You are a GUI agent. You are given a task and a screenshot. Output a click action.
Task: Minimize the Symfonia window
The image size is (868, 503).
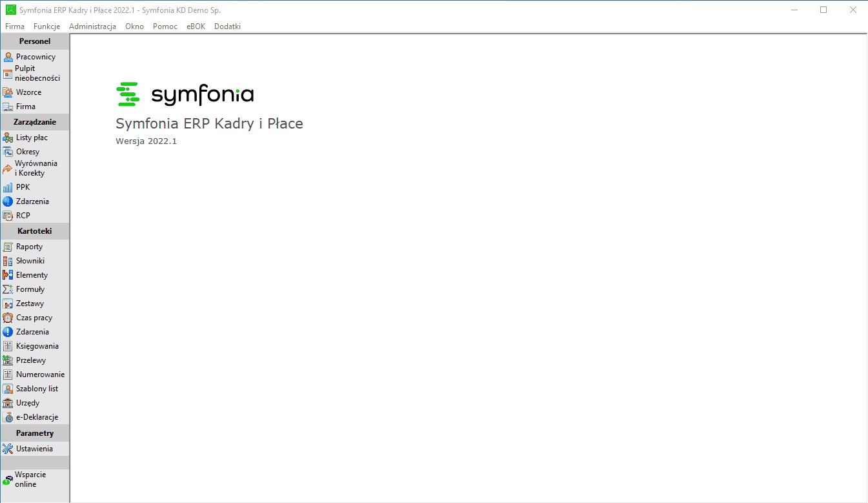click(x=794, y=10)
